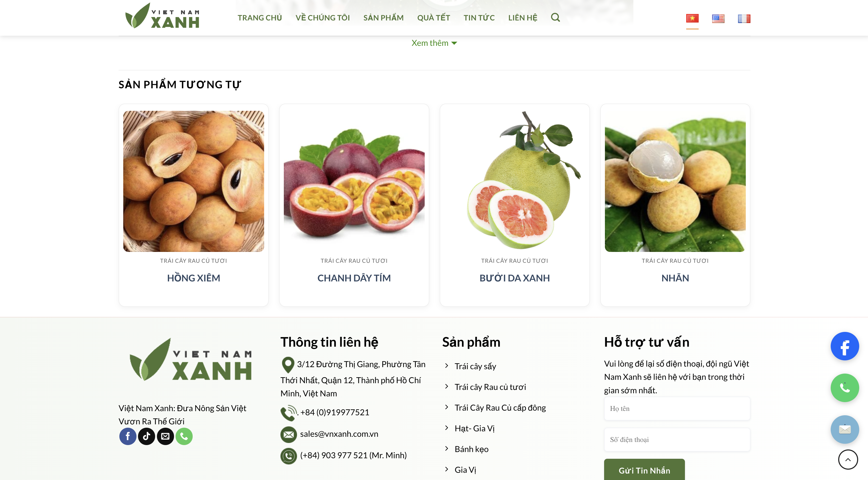Click the Số điện thoại field
Viewport: 868px width, 480px height.
tap(677, 439)
